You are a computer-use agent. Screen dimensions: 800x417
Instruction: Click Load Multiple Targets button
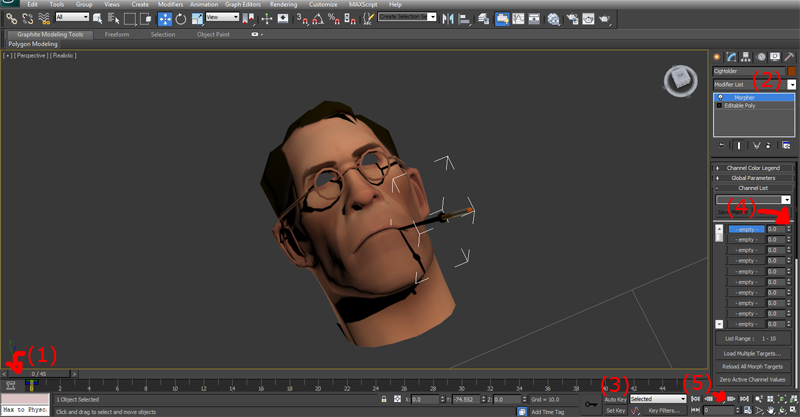[752, 353]
